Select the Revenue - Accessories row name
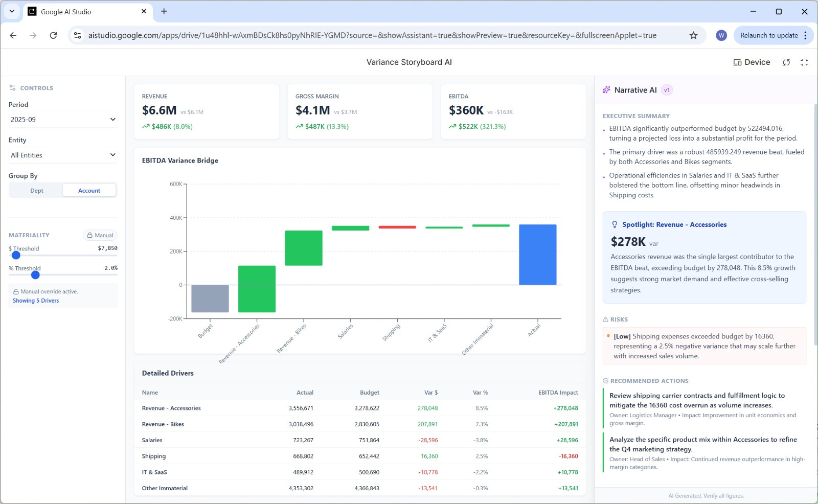The width and height of the screenshot is (818, 504). (171, 408)
